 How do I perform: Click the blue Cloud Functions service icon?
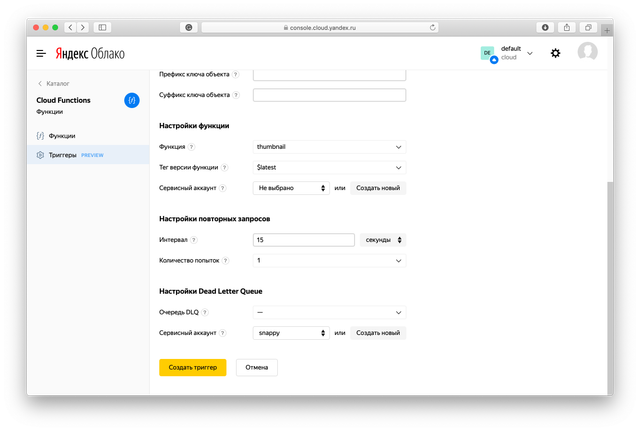pos(131,100)
